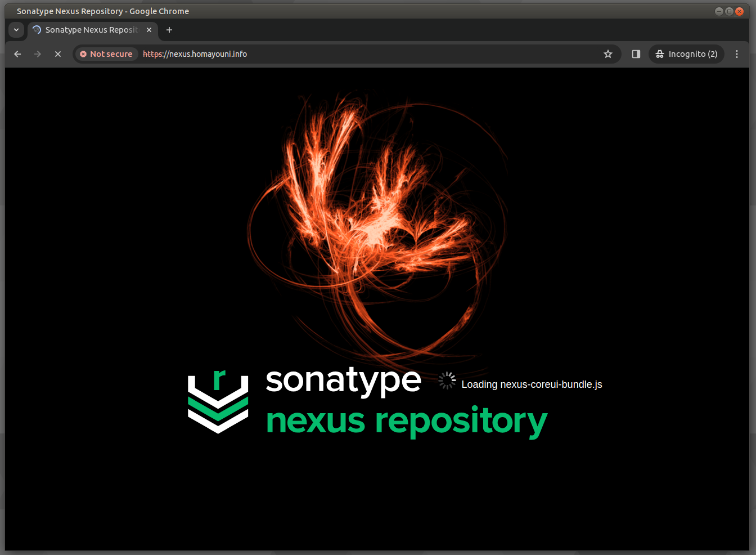Minimize the Chrome window

pos(719,11)
